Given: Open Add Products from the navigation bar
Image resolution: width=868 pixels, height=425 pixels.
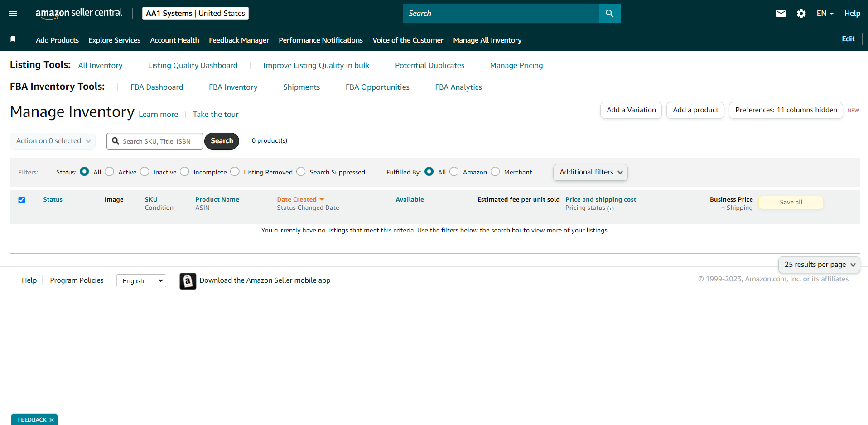Looking at the screenshot, I should [x=58, y=40].
